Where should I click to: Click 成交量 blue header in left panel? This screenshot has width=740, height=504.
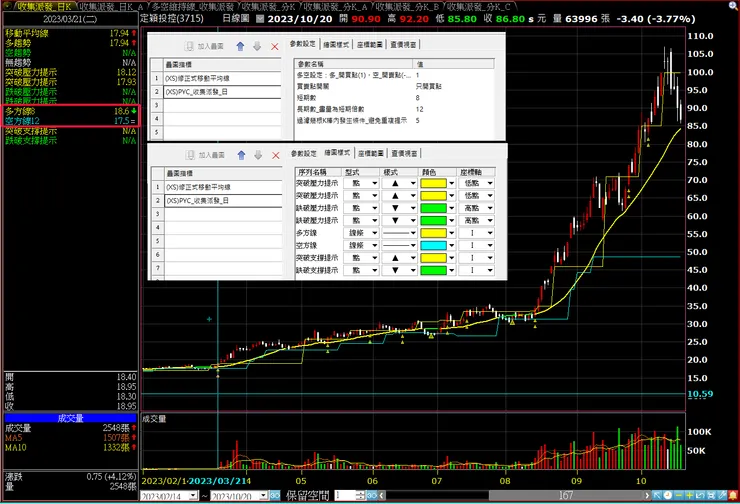[x=70, y=418]
